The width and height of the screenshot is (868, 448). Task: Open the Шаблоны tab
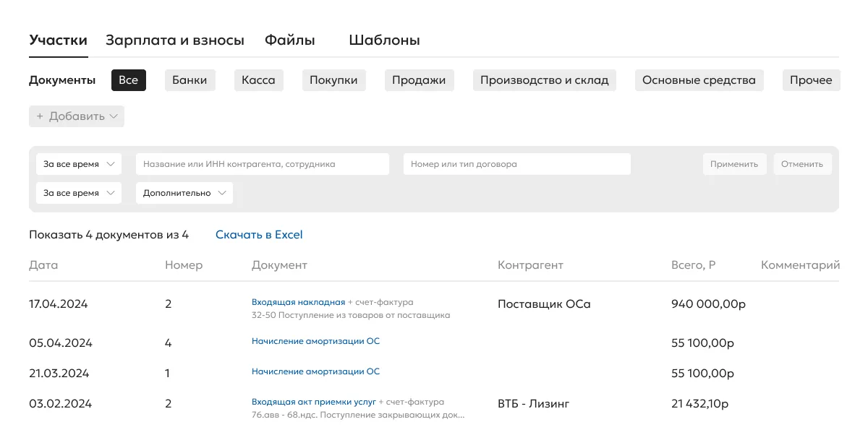(x=384, y=40)
